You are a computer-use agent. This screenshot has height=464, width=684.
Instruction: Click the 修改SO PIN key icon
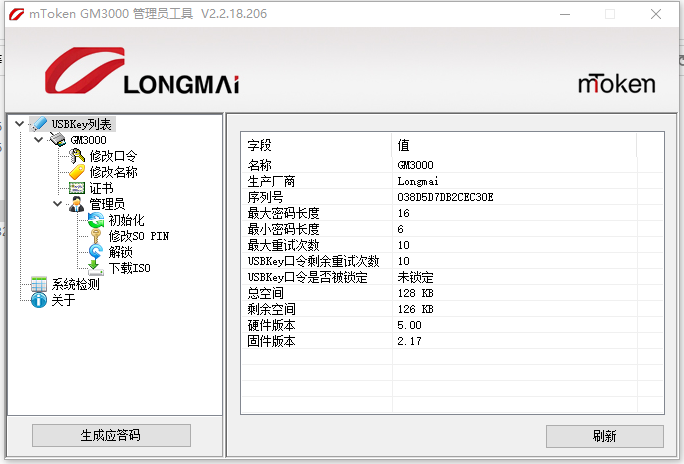[x=96, y=236]
